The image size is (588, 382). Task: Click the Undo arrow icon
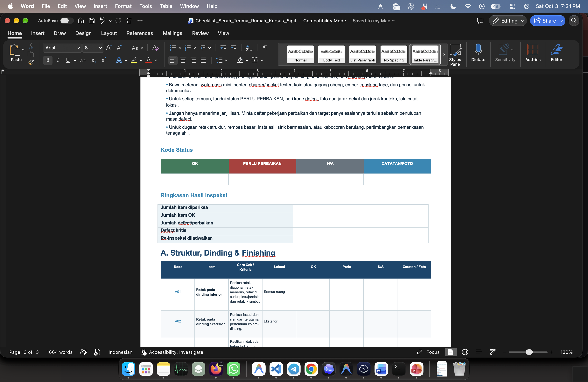(103, 21)
